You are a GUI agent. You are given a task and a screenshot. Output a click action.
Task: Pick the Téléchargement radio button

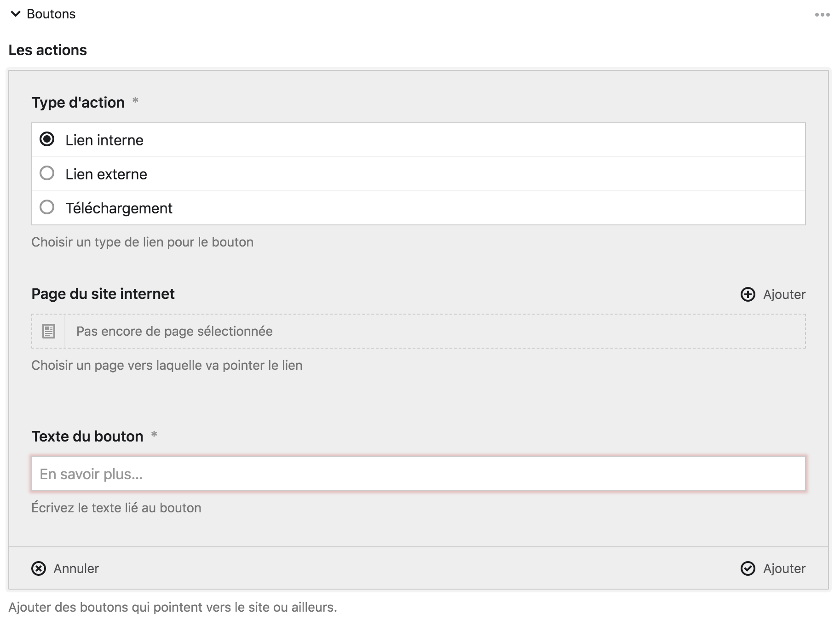(x=47, y=207)
